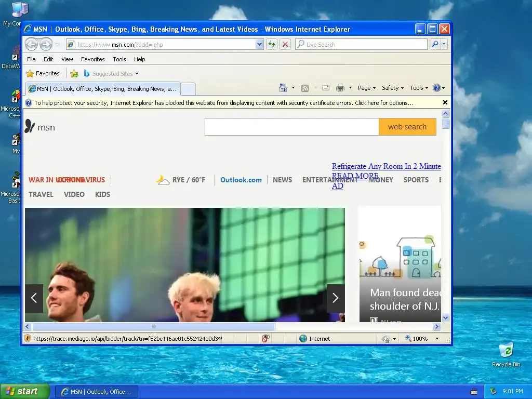Open the zoom level dropdown arrow

point(437,339)
